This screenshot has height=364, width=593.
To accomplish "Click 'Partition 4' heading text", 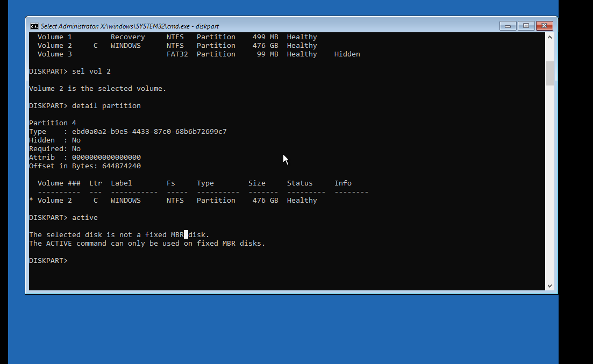I will (x=53, y=123).
